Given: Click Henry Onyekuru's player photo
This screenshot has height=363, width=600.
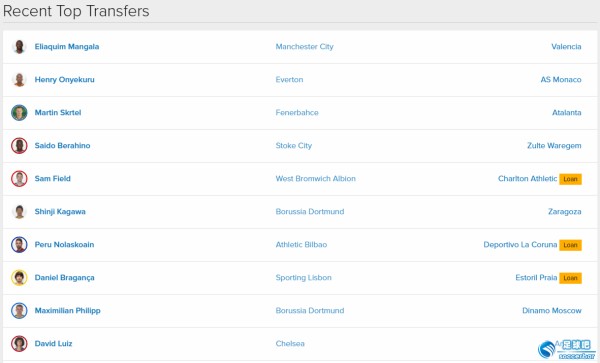Looking at the screenshot, I should pos(19,80).
